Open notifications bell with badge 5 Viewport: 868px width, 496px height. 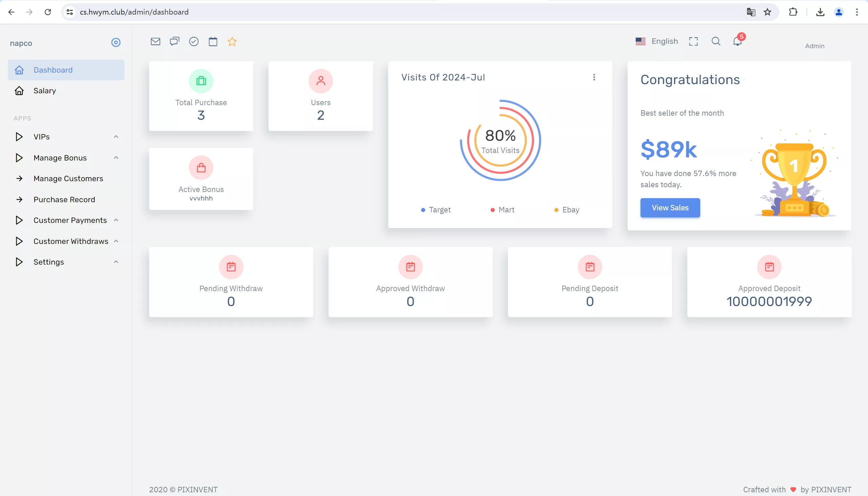(737, 41)
